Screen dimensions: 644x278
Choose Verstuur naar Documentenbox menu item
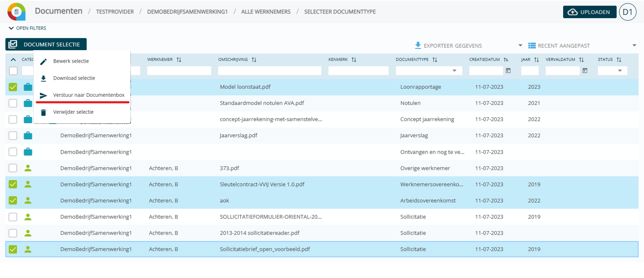pos(89,95)
